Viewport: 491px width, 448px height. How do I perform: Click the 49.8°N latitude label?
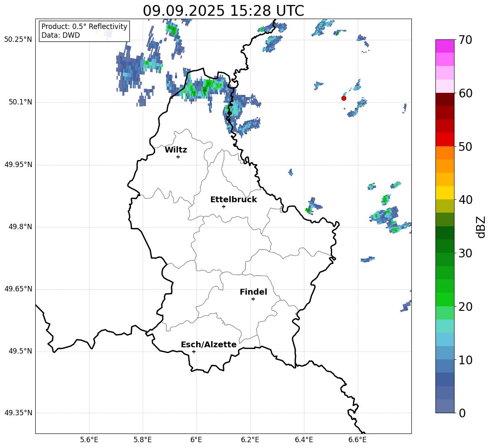[x=20, y=227]
